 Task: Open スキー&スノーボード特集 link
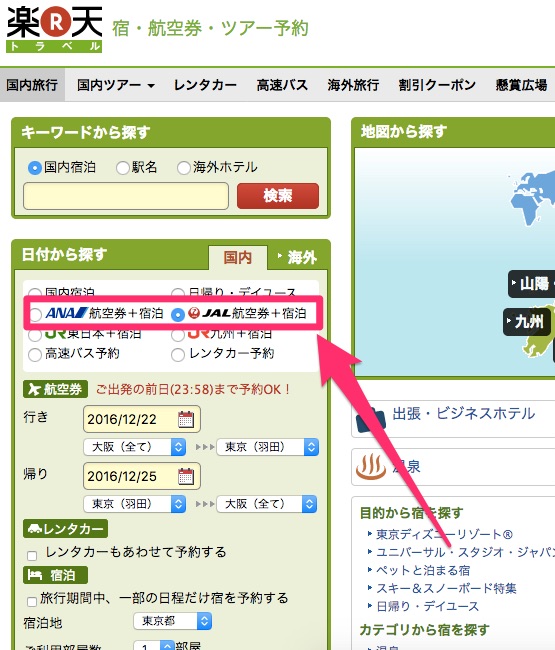pos(446,588)
